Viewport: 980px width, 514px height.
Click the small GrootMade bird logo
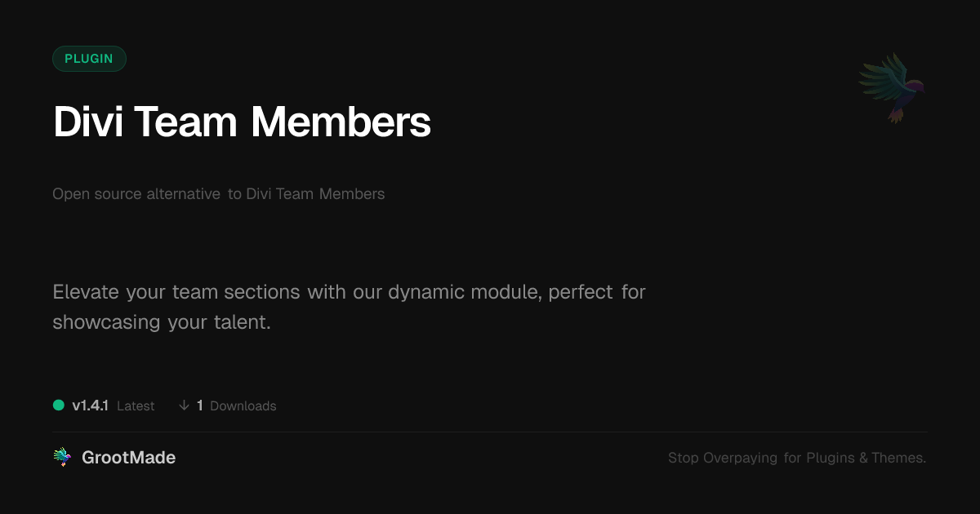click(62, 458)
